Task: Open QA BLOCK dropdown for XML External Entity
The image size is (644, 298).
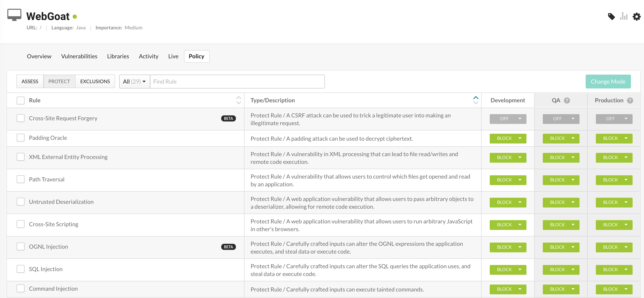Action: pos(561,158)
